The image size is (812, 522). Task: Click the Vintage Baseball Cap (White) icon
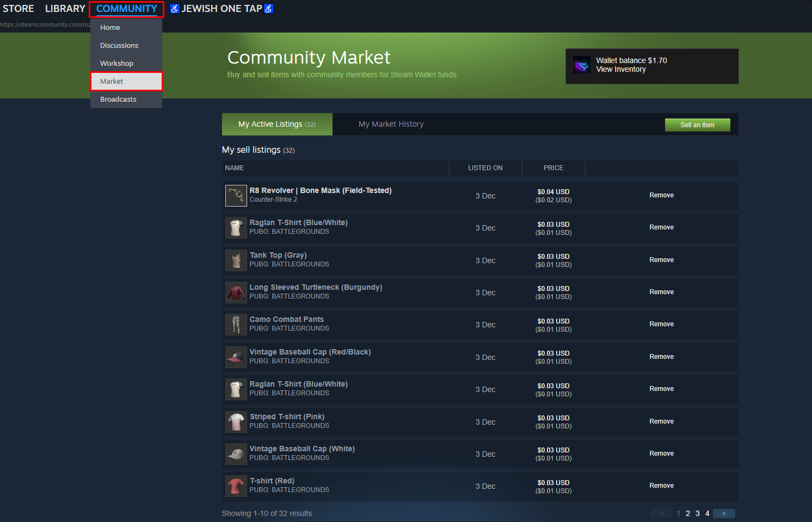pyautogui.click(x=236, y=454)
